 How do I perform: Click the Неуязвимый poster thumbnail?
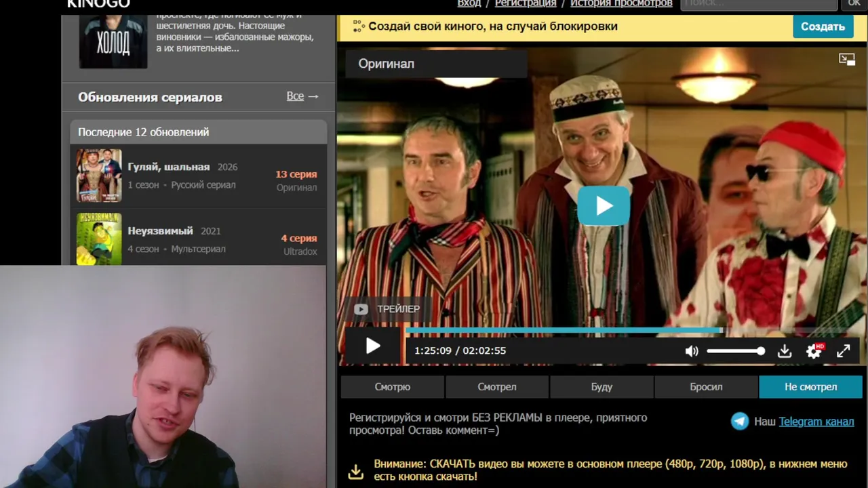click(x=99, y=239)
